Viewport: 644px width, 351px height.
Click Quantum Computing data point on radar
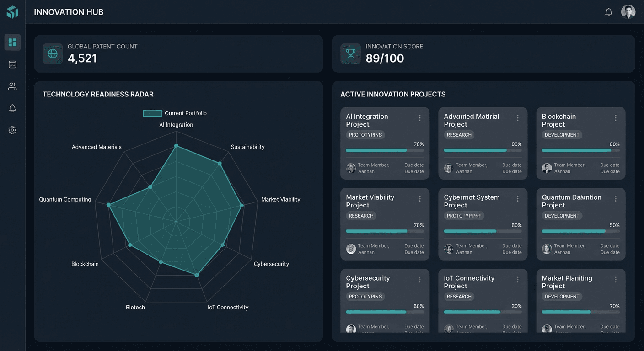coord(109,205)
